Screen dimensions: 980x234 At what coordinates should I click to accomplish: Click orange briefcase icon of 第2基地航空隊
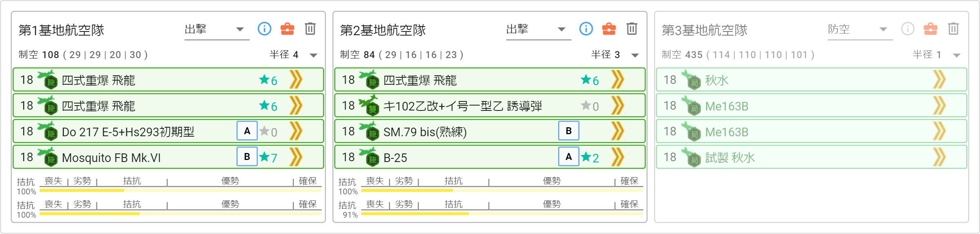(609, 29)
